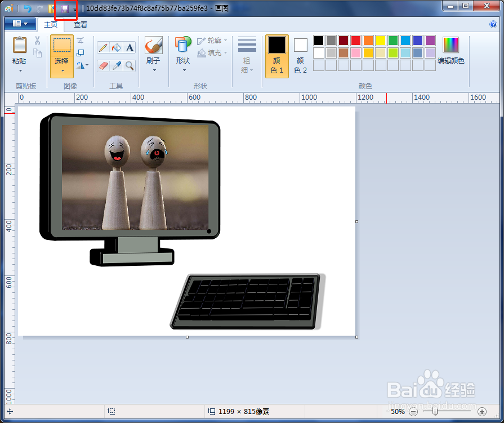Click the zoom out minus button
This screenshot has height=423, width=504.
(413, 411)
